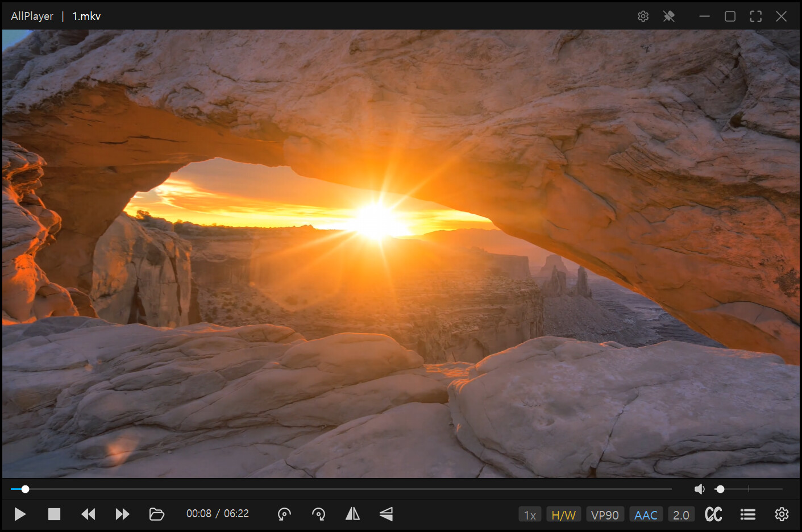Viewport: 802px width, 532px height.
Task: Flip the video horizontally
Action: point(352,514)
